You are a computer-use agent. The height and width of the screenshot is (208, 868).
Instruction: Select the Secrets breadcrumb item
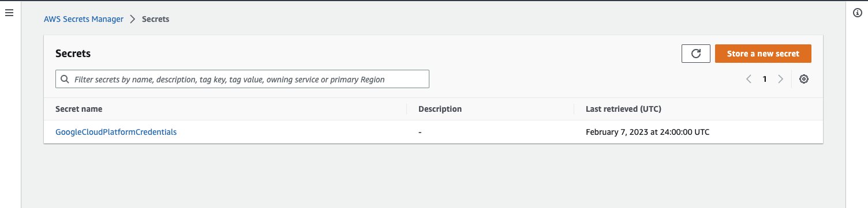[156, 19]
